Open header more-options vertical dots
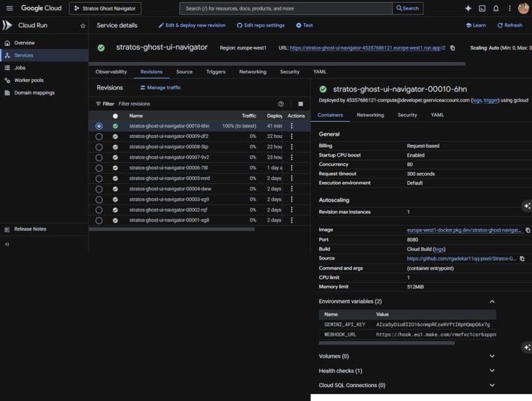 (x=510, y=8)
